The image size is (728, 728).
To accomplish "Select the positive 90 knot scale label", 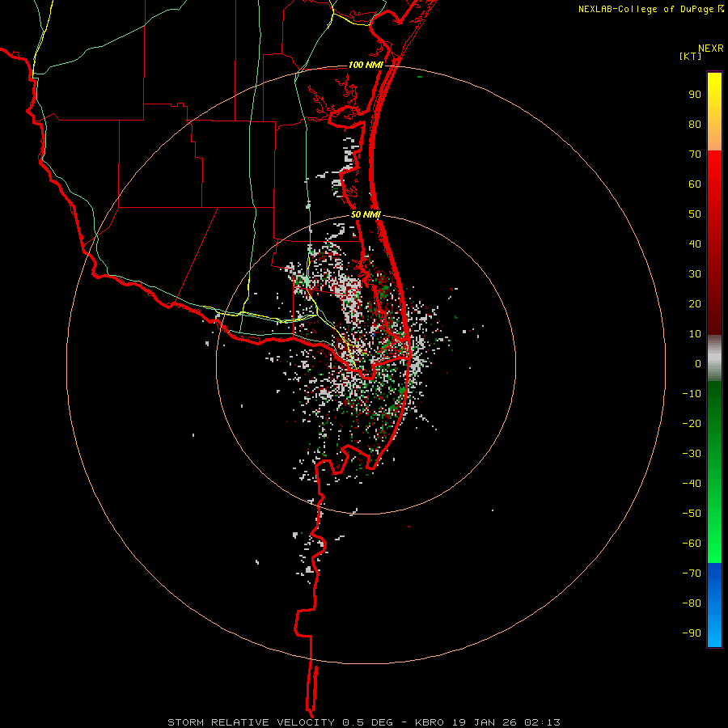I will tap(695, 95).
